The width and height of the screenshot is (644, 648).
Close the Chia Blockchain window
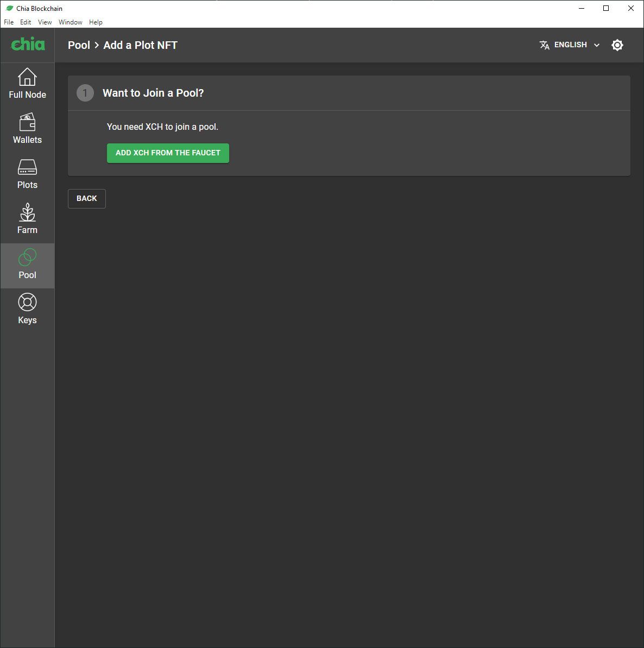tap(631, 8)
